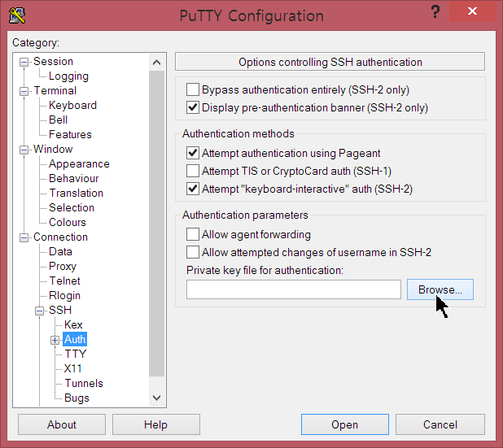Open the Proxy category
Screen dimensions: 503x448
tap(63, 267)
